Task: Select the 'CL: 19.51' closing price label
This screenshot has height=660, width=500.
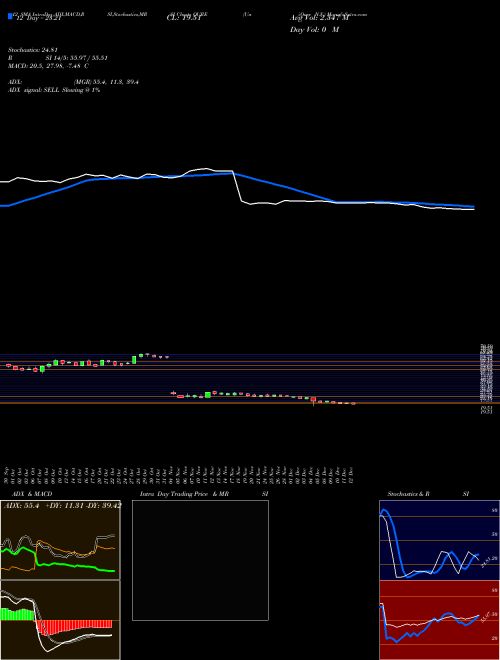Action: pyautogui.click(x=184, y=18)
